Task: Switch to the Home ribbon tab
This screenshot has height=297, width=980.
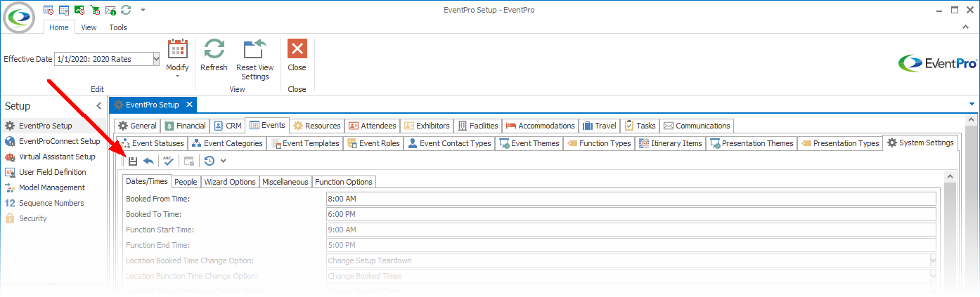Action: click(x=59, y=27)
